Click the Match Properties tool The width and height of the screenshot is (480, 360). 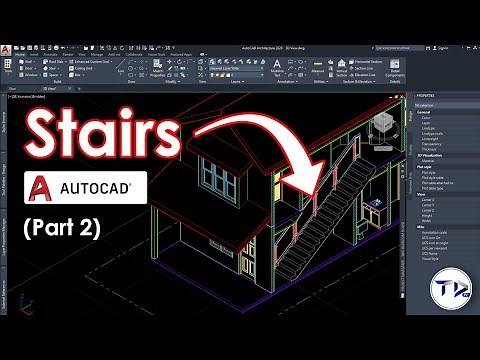pyautogui.click(x=158, y=68)
